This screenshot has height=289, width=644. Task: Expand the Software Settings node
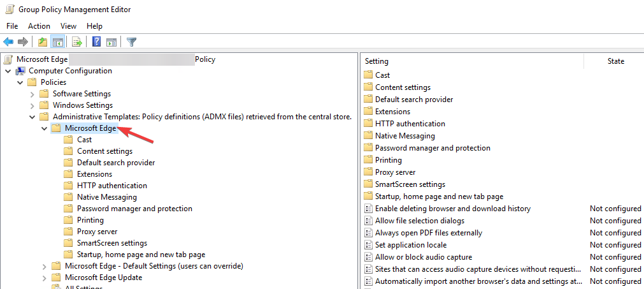tap(32, 94)
